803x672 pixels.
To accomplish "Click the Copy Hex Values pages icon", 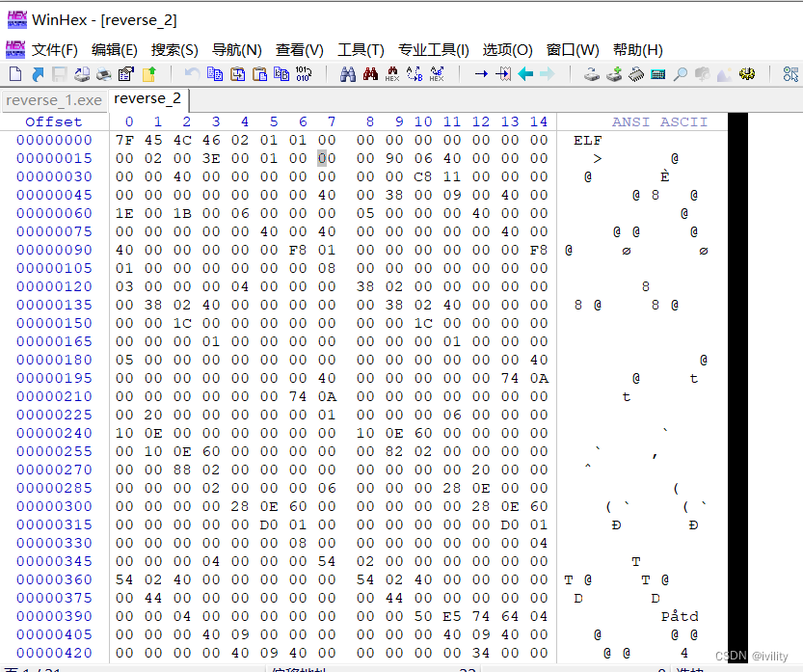I will pos(281,74).
